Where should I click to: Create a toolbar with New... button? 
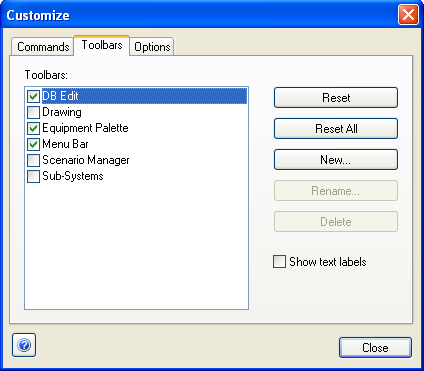336,160
